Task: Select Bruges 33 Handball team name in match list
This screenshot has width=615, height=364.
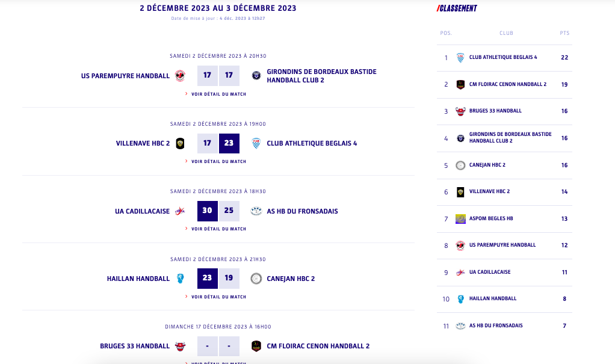Action: [135, 346]
